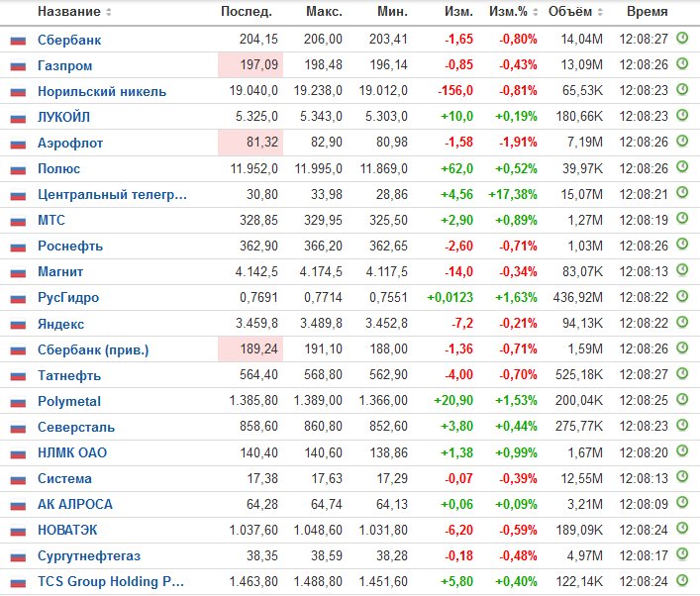
Task: Open the РусГидро stock link
Action: (68, 298)
